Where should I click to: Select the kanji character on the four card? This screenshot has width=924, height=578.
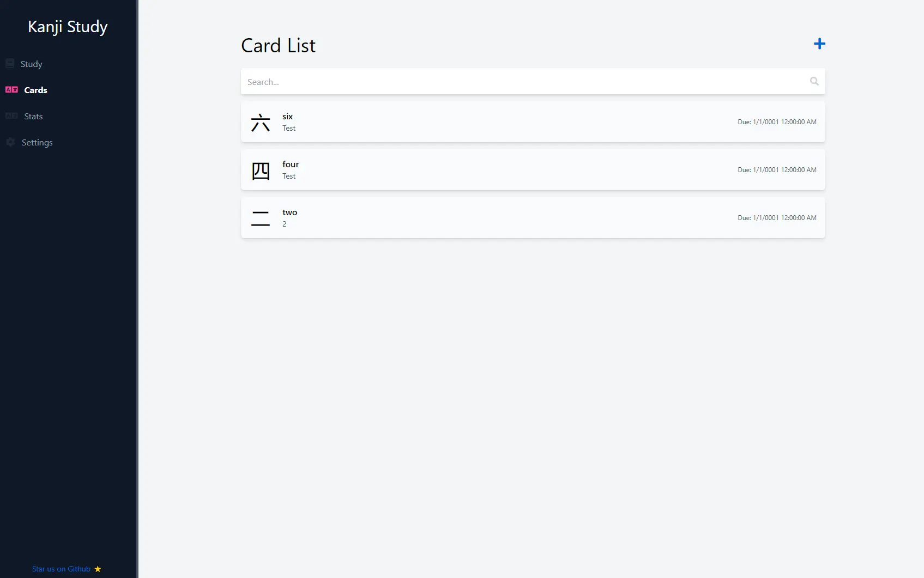[x=261, y=171]
